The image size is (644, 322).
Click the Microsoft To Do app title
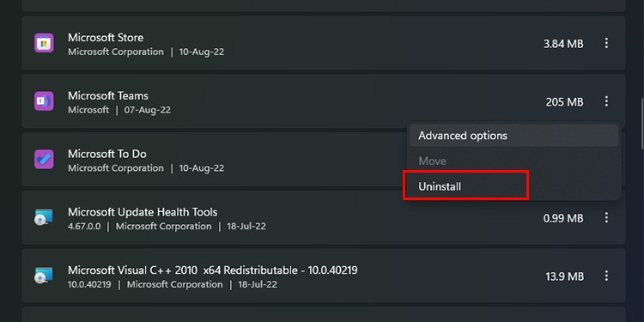pos(107,154)
